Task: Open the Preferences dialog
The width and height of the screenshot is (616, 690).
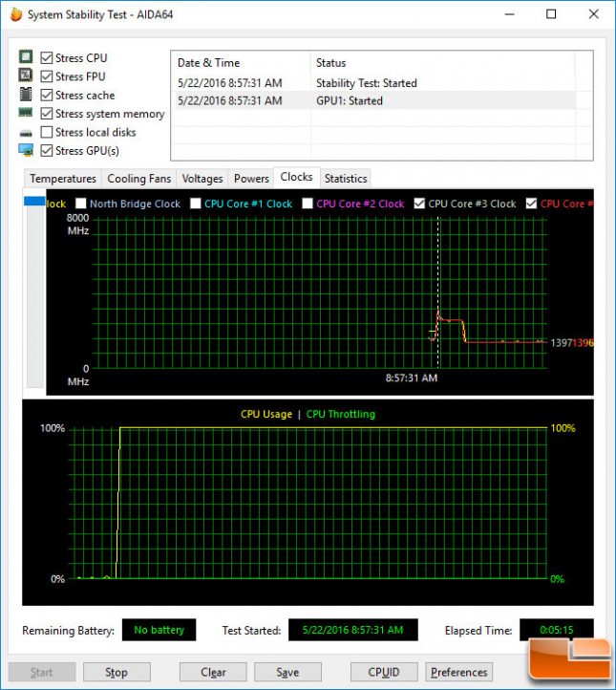Action: click(x=458, y=672)
